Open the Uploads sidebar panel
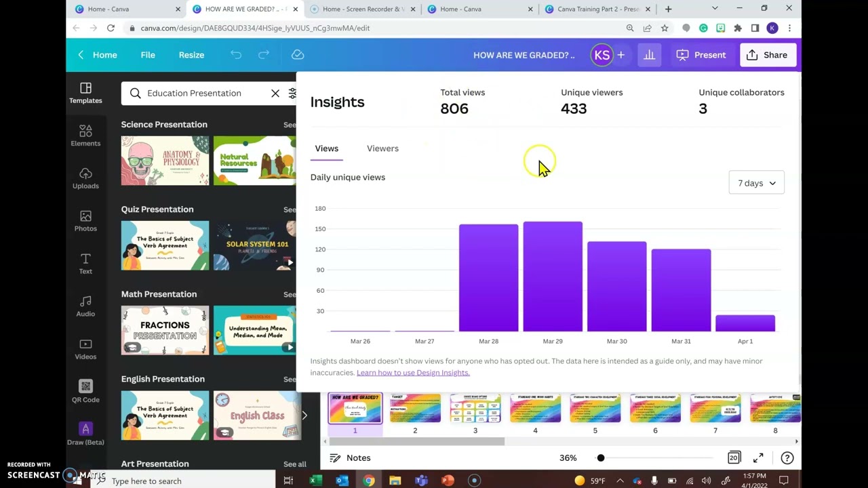 pos(85,178)
